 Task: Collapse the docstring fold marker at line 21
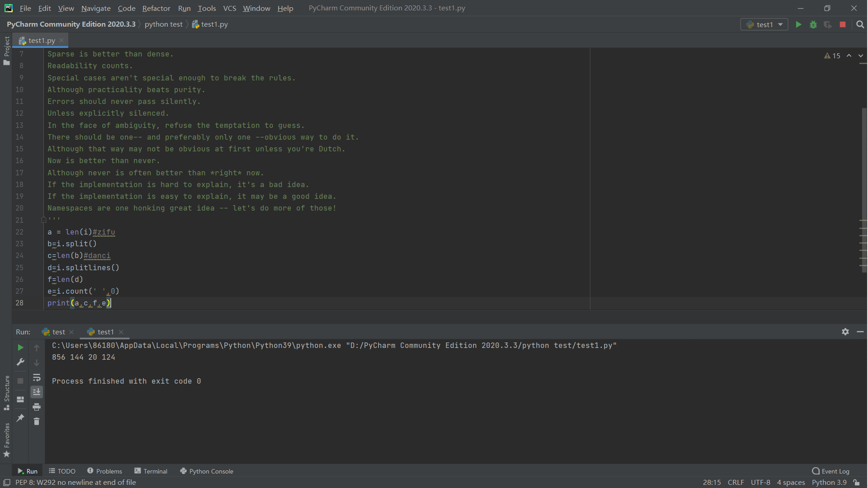pyautogui.click(x=44, y=220)
